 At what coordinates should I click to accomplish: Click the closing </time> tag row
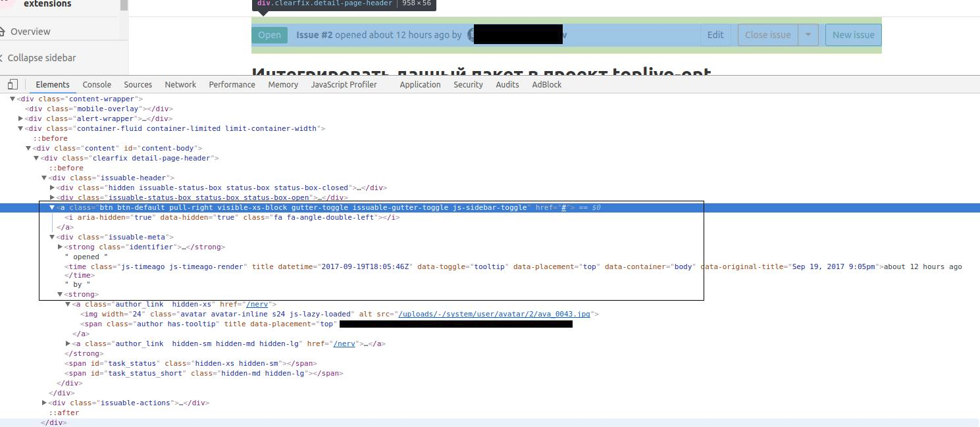(x=80, y=275)
